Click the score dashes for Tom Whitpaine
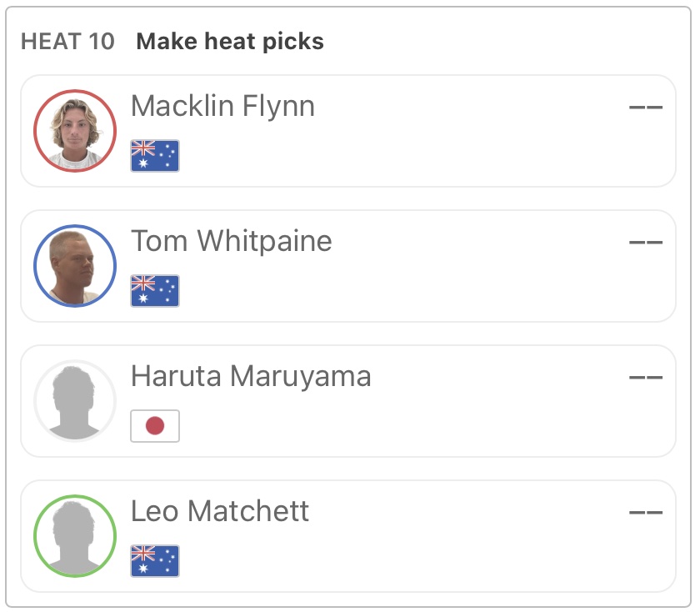700x612 pixels. [x=645, y=243]
